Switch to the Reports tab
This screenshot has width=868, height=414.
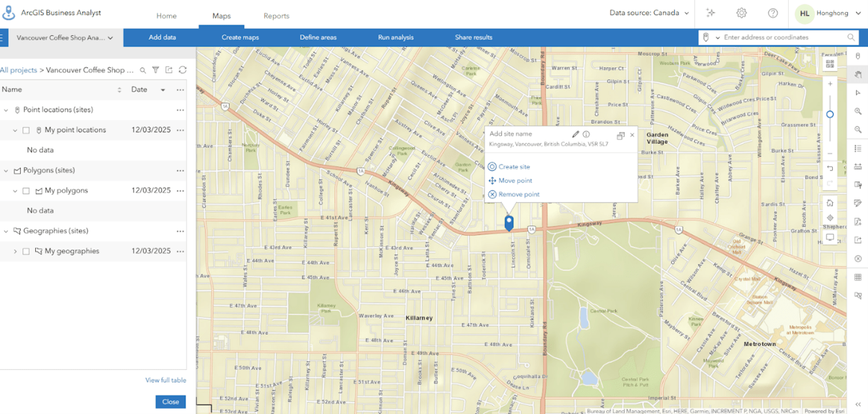(276, 16)
